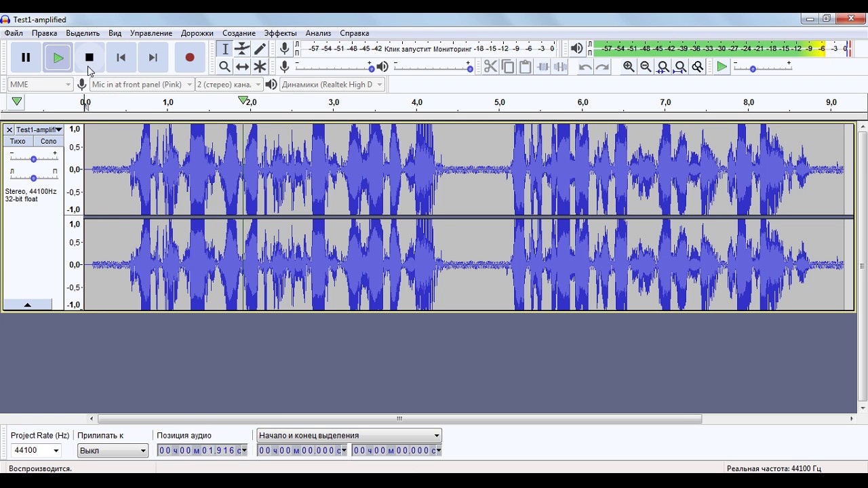This screenshot has height=488, width=868.
Task: Adjust the track pan slider
Action: point(33,178)
